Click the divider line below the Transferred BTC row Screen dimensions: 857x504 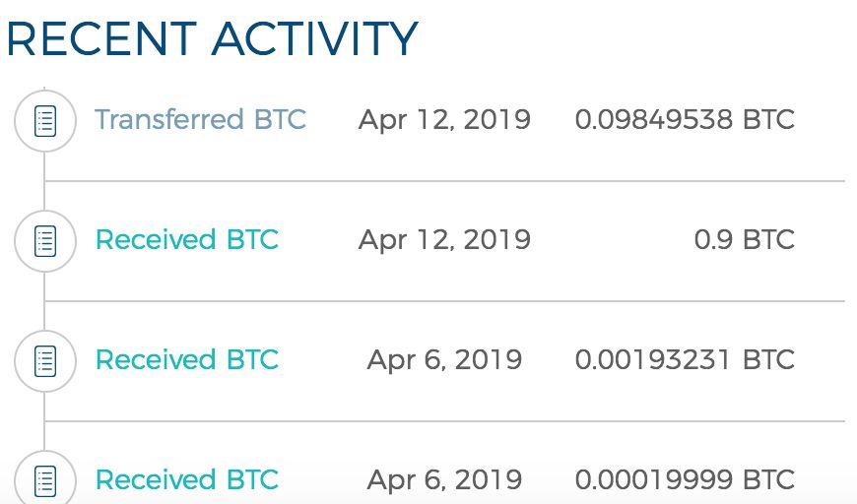[x=443, y=181]
